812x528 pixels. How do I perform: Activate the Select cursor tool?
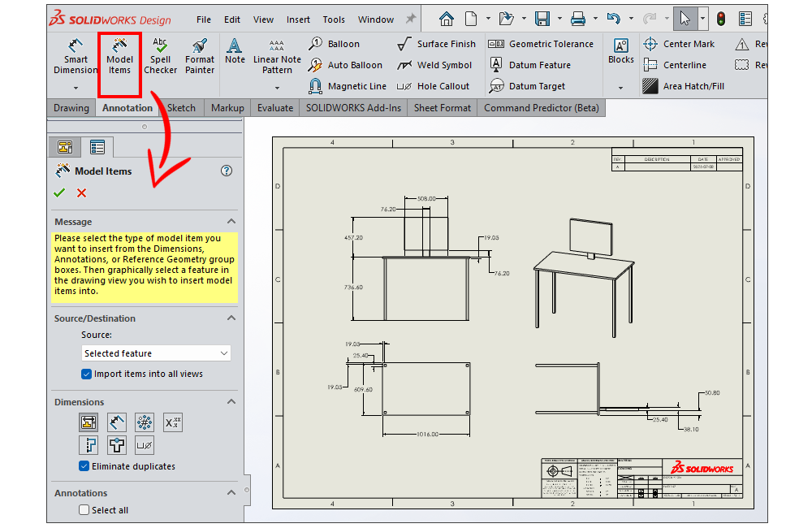685,19
